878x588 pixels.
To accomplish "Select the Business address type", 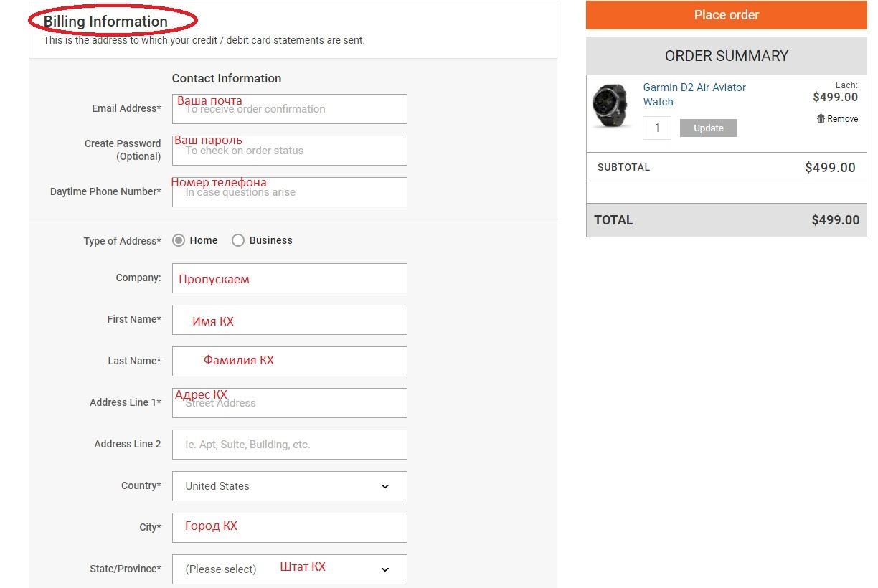I will [238, 241].
